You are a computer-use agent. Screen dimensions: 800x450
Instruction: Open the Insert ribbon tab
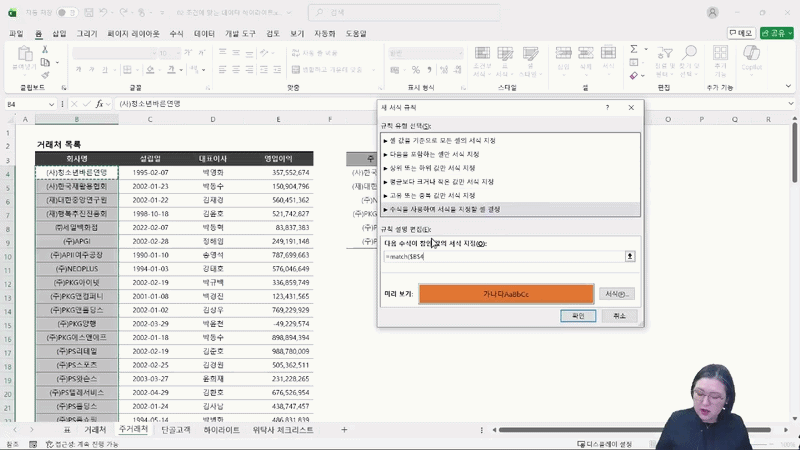tap(59, 34)
